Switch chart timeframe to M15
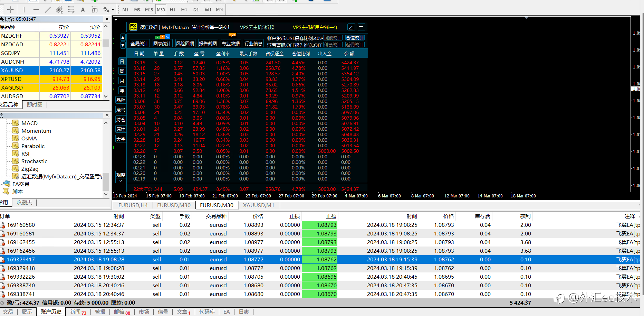This screenshot has width=644, height=316. (149, 10)
